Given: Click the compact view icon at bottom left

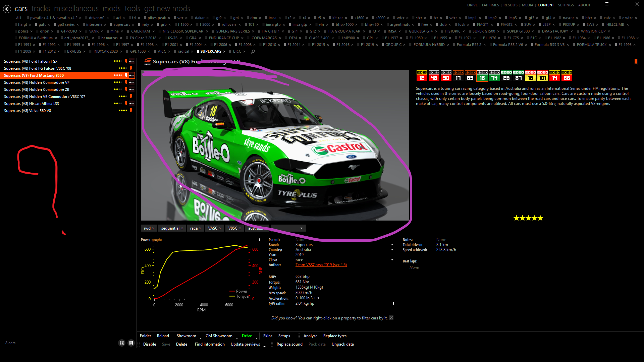Looking at the screenshot, I should click(122, 343).
